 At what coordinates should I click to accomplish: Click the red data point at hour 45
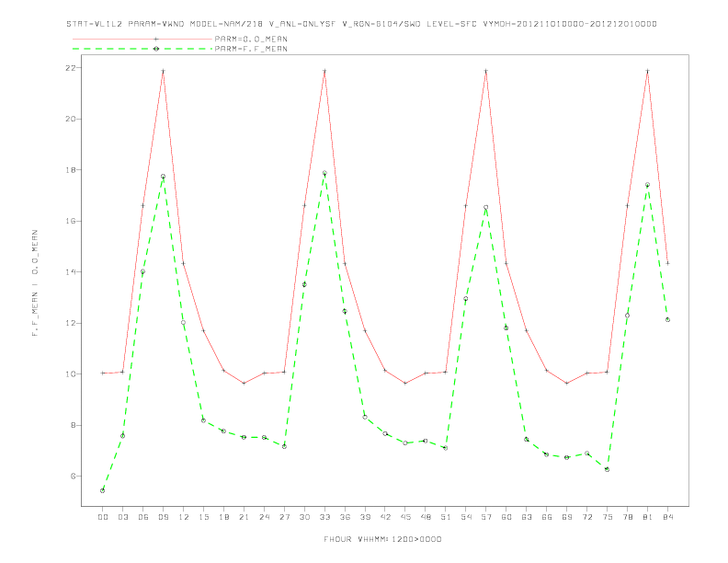coord(405,384)
